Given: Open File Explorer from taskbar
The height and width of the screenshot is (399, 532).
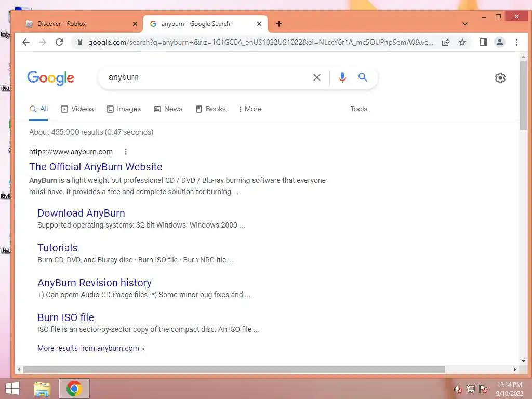Looking at the screenshot, I should (42, 389).
